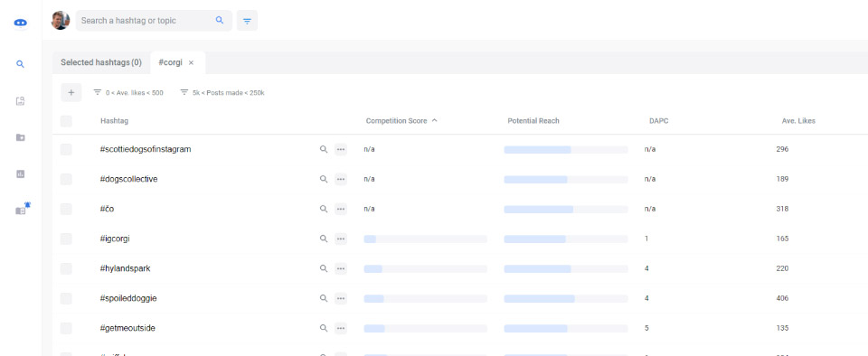
Task: Open more options for #getmeoutside
Action: click(x=341, y=328)
